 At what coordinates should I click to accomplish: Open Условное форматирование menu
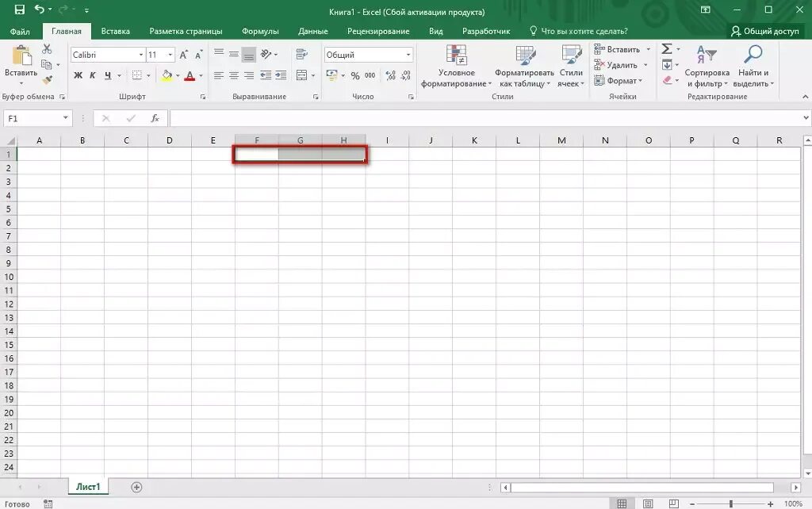tap(456, 66)
